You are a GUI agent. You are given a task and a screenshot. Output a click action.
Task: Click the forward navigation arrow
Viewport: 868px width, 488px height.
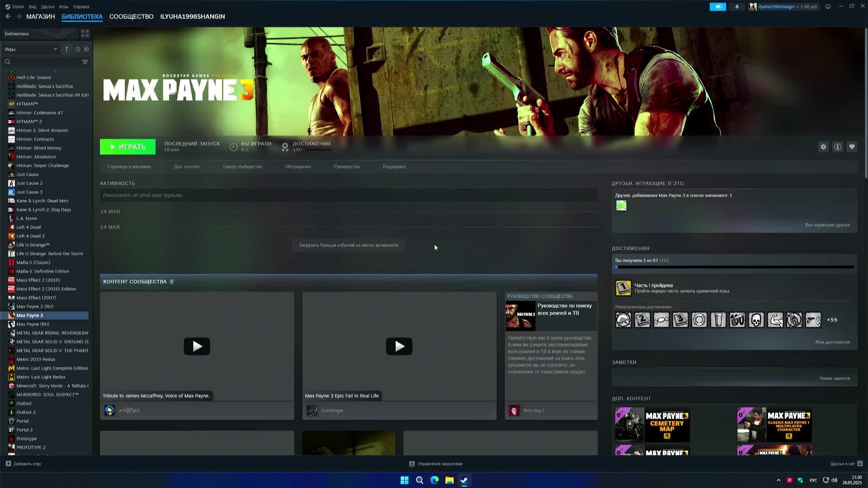click(19, 16)
